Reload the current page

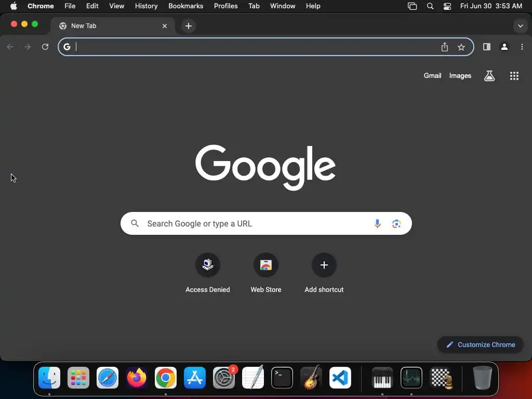coord(45,47)
